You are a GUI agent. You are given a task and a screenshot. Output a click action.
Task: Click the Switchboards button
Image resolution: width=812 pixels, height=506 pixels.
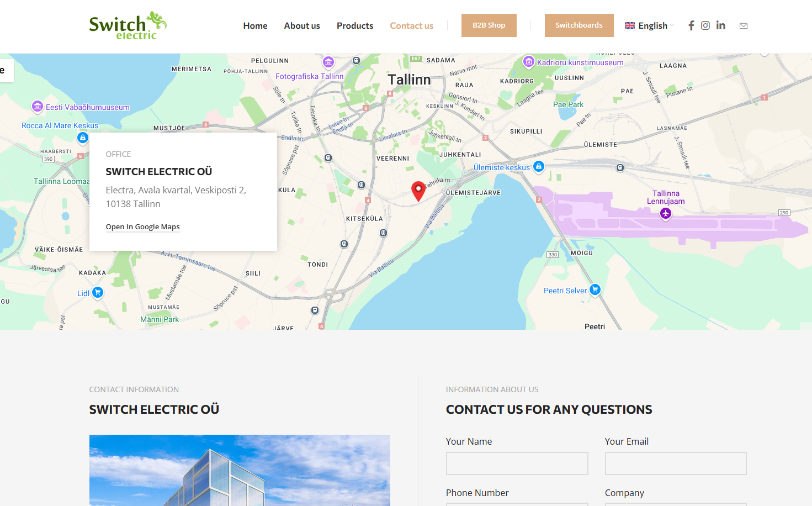579,25
